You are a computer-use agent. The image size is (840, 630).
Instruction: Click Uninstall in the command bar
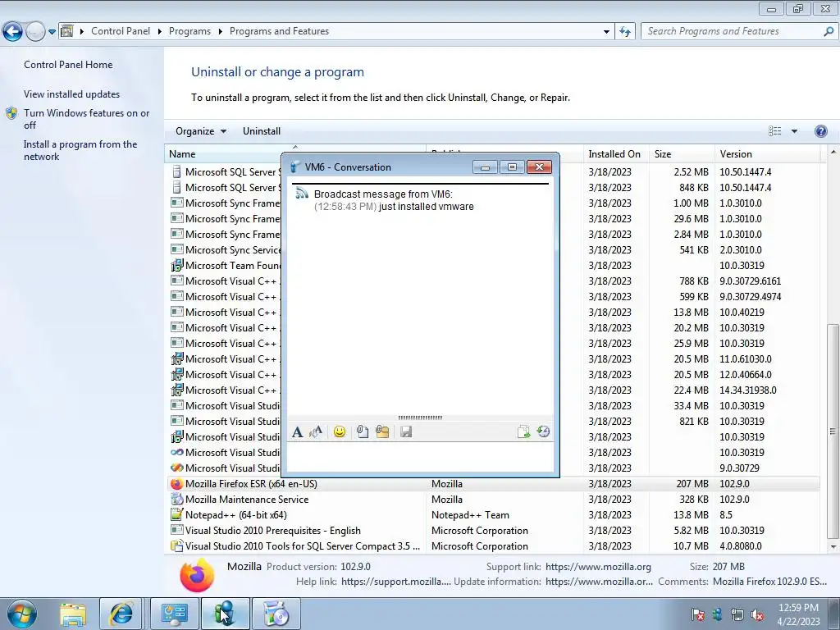click(262, 131)
